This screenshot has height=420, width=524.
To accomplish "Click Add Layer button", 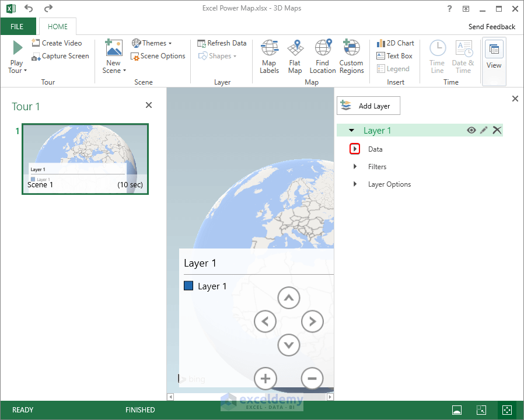I will pos(368,106).
